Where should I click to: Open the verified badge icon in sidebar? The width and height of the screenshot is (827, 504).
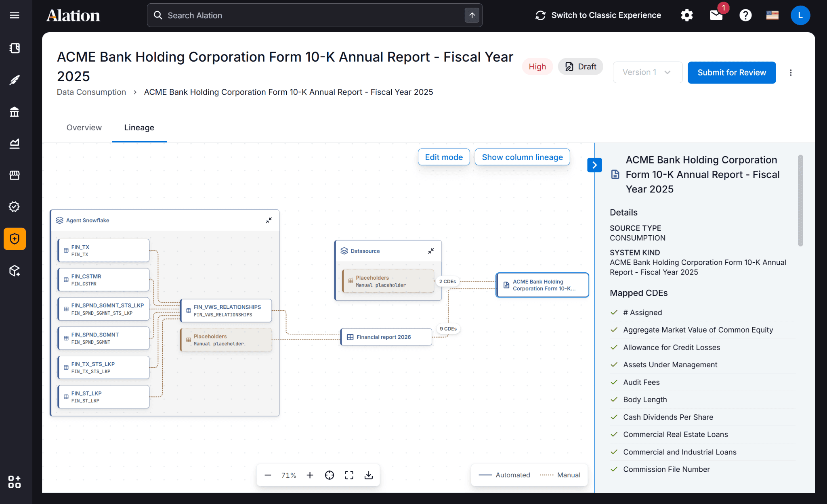[x=15, y=207]
